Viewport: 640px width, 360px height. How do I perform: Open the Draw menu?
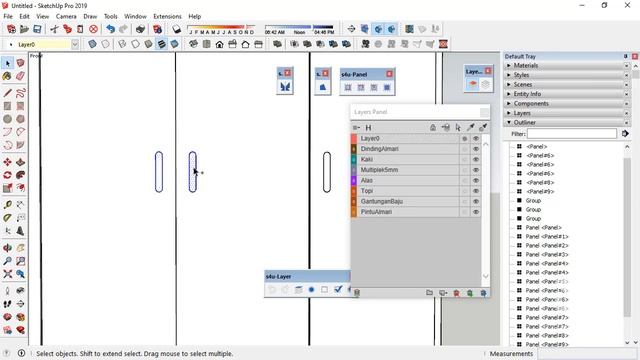click(90, 16)
